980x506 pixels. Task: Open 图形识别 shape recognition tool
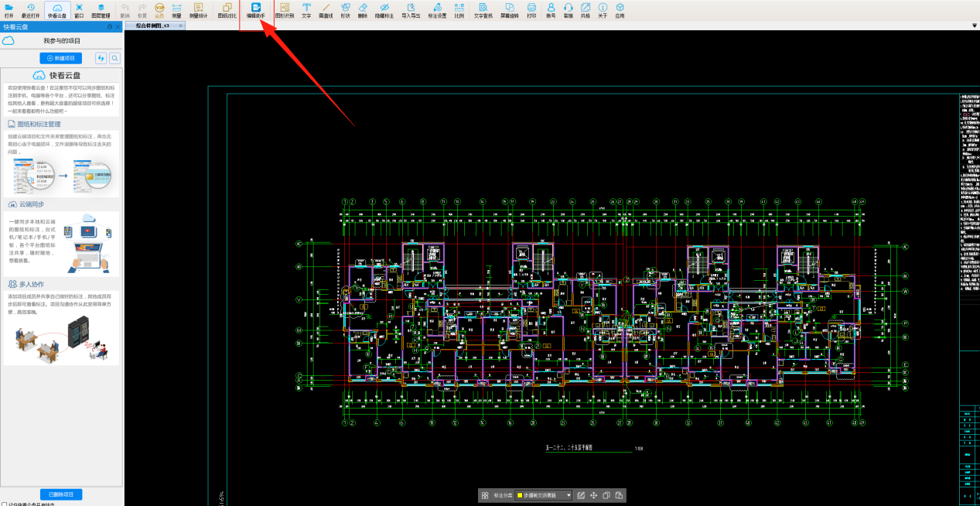tap(285, 10)
